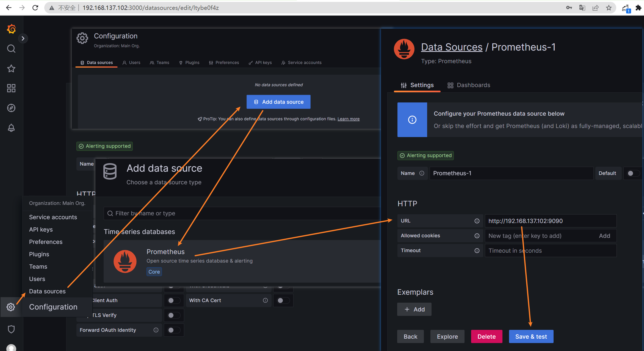
Task: Open the Dashboards tab of Prometheus-1
Action: click(x=469, y=85)
